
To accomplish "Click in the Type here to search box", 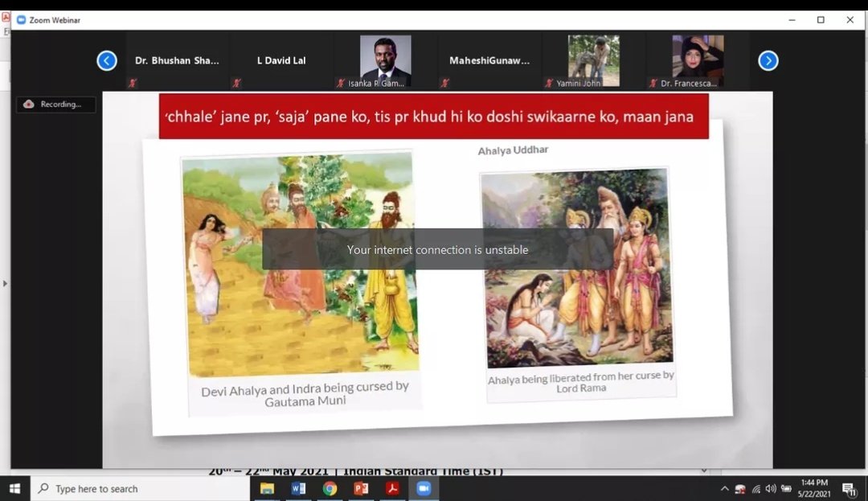I will click(x=141, y=488).
